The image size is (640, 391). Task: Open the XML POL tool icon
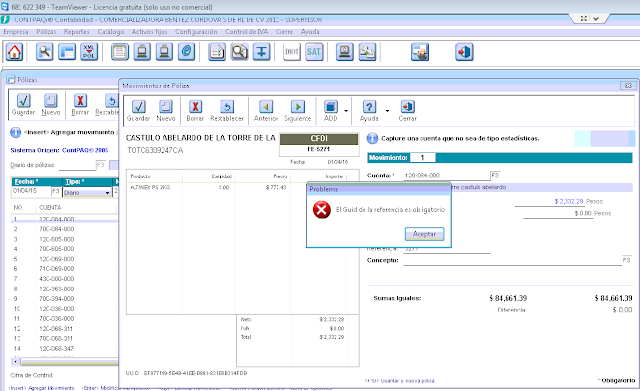click(88, 52)
